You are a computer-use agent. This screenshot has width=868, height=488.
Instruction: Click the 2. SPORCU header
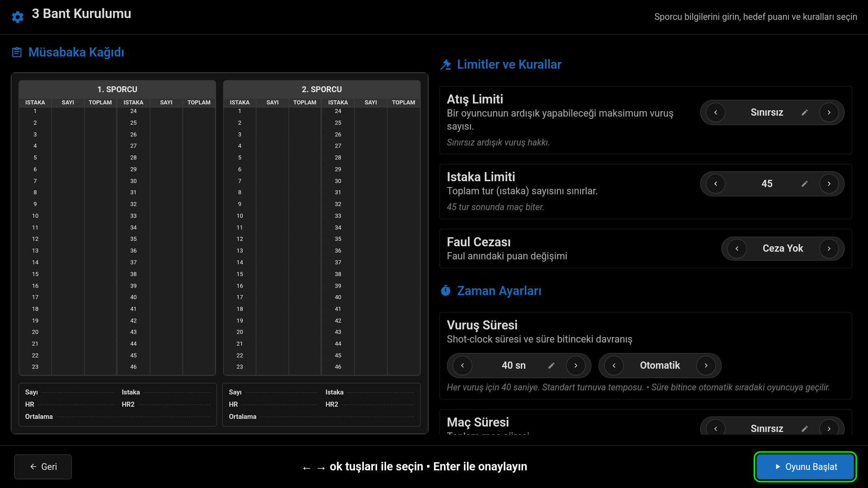321,89
